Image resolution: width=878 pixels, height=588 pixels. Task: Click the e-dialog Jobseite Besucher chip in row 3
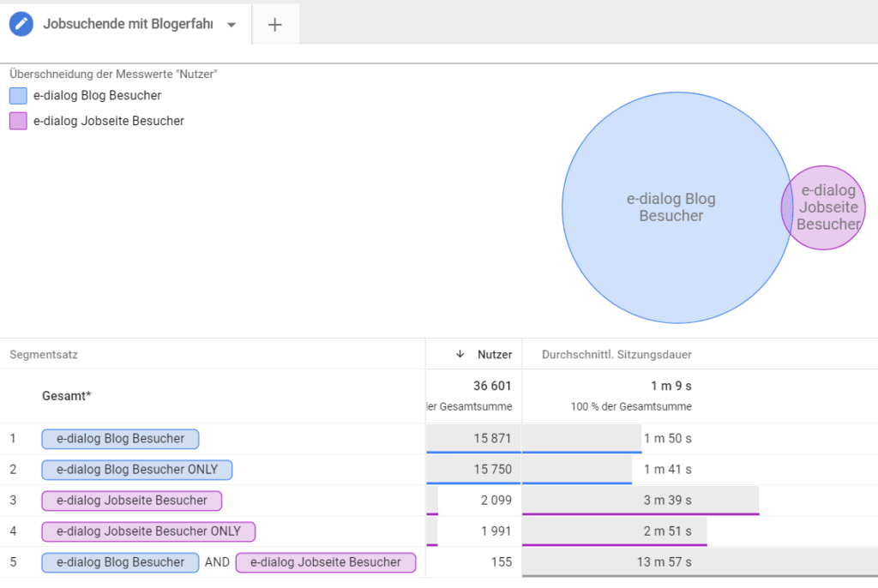(131, 501)
